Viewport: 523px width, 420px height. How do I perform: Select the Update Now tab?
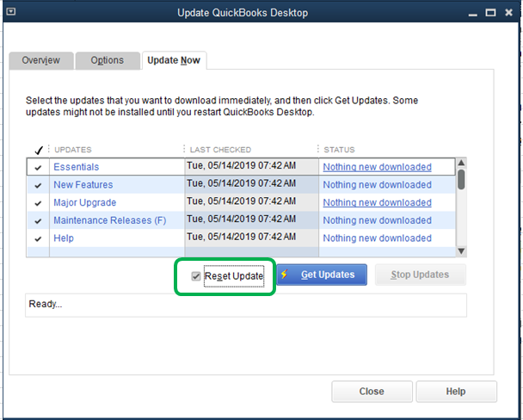tap(174, 60)
